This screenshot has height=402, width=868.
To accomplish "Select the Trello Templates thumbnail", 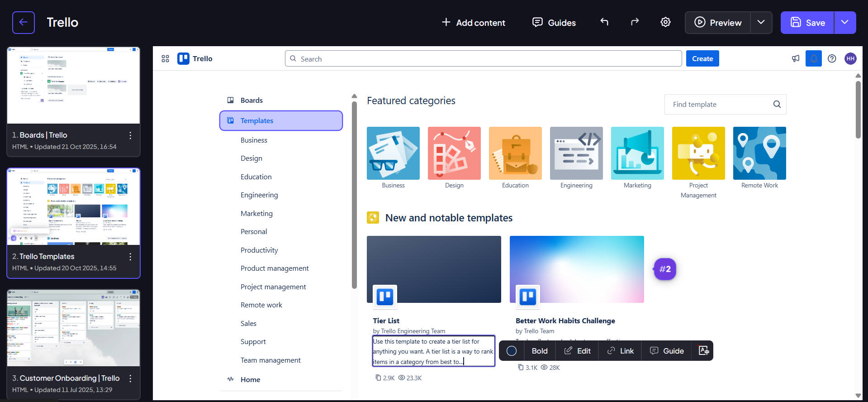I will [74, 207].
